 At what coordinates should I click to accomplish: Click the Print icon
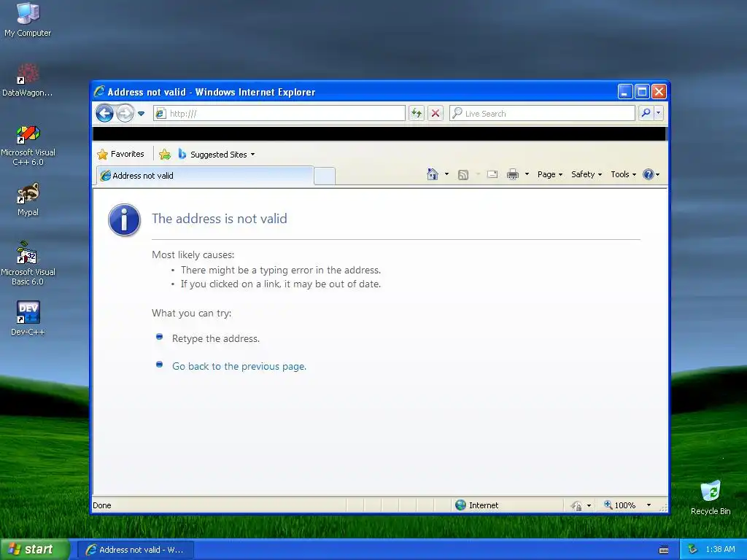pyautogui.click(x=513, y=174)
